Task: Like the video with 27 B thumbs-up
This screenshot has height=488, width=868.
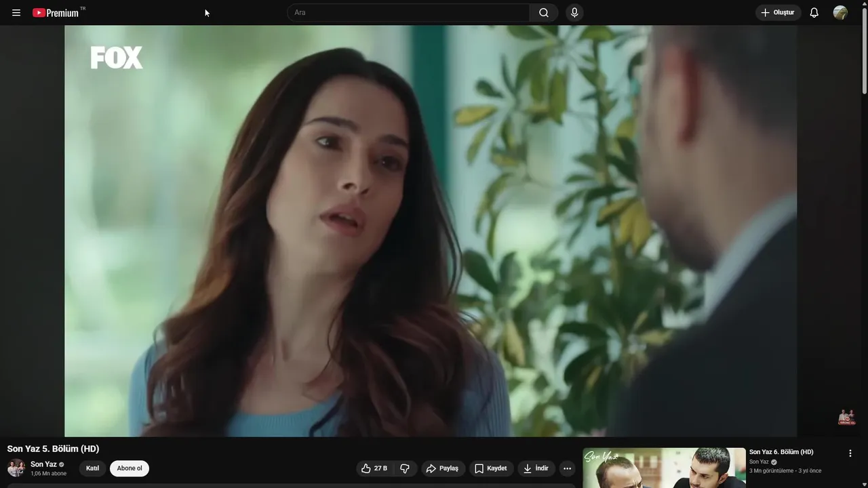Action: click(374, 468)
